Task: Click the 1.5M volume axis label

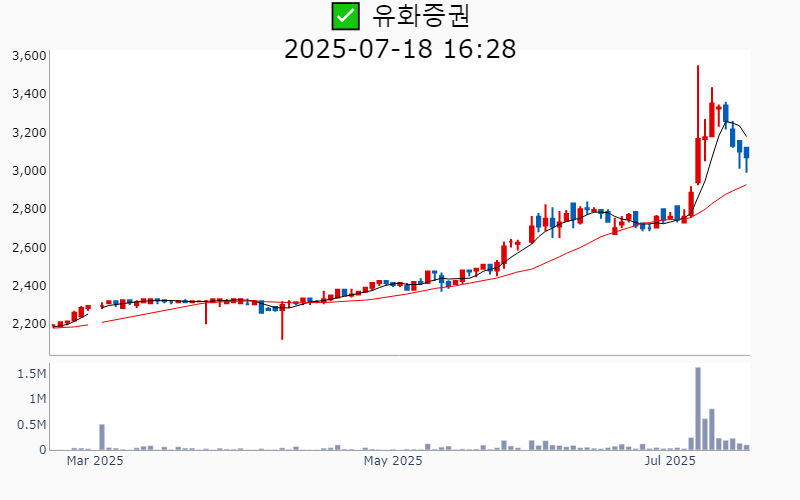Action: [32, 374]
